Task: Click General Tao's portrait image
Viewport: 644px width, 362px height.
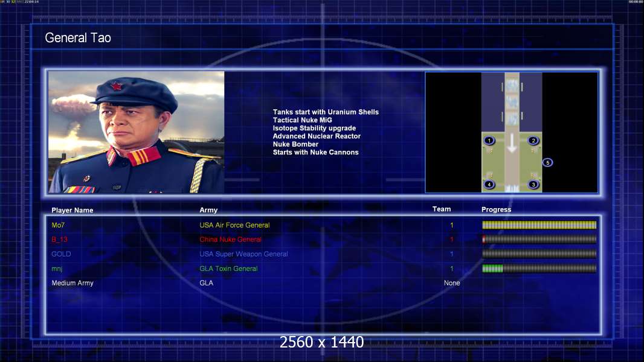Action: point(137,132)
